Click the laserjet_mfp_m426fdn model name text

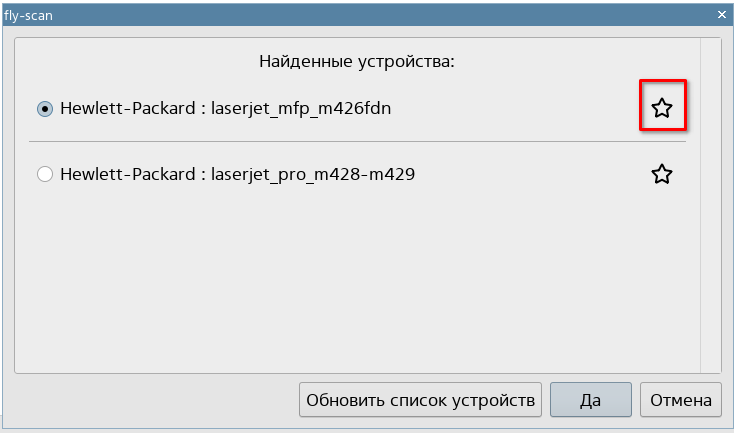[301, 108]
